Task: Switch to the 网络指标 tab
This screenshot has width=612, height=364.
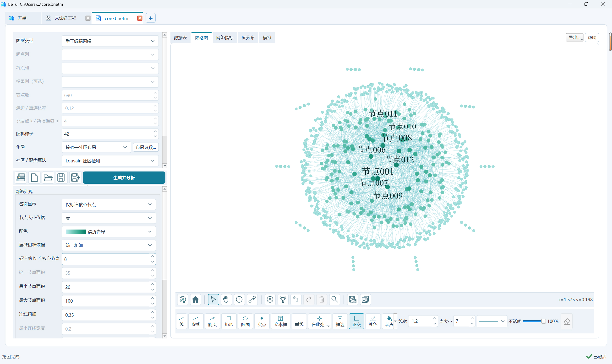Action: point(225,38)
